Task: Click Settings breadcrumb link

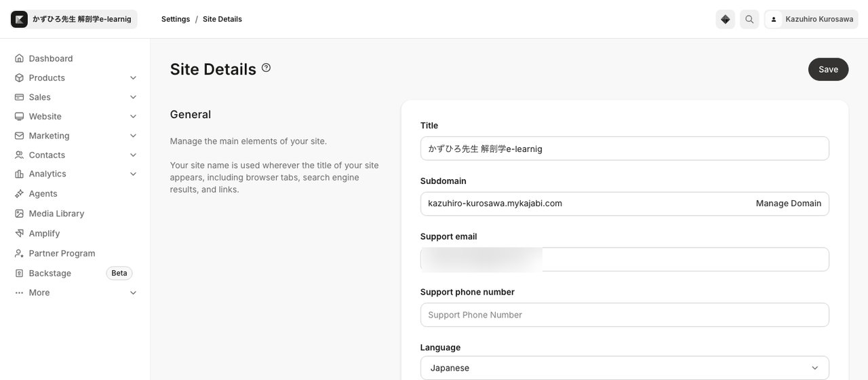Action: [x=176, y=19]
